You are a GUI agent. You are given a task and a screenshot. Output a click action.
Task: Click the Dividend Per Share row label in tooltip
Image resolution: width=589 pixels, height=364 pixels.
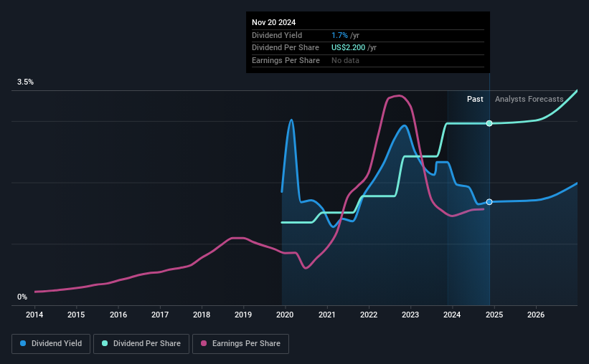(286, 48)
